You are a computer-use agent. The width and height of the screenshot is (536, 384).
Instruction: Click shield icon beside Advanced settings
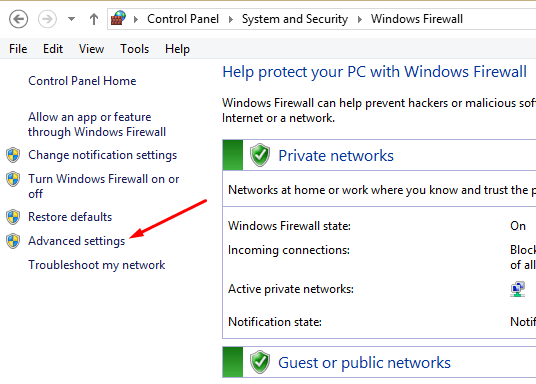[13, 241]
